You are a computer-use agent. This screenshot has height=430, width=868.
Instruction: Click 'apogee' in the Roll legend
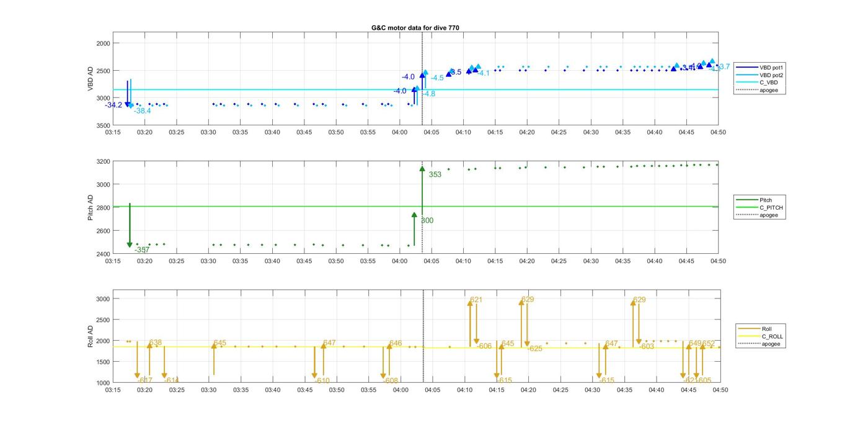(x=771, y=344)
